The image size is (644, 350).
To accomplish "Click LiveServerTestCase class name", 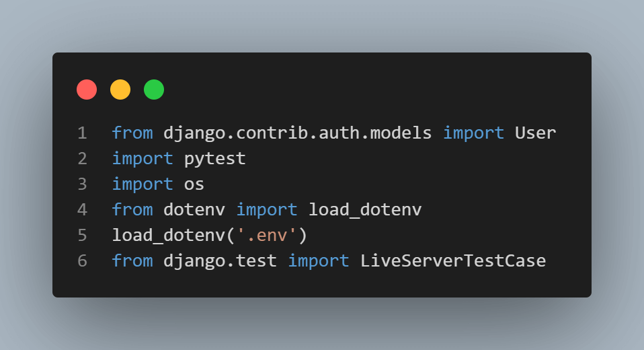I will coord(453,261).
